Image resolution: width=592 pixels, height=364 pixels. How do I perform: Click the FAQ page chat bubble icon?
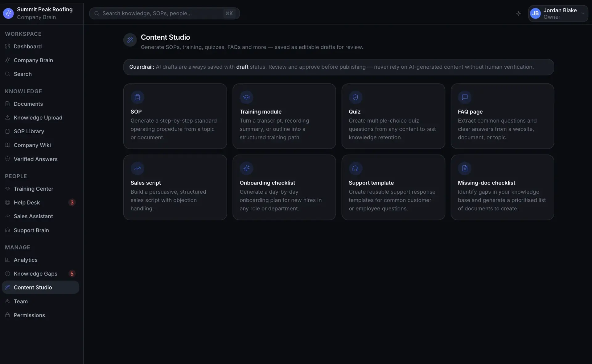[x=464, y=97]
